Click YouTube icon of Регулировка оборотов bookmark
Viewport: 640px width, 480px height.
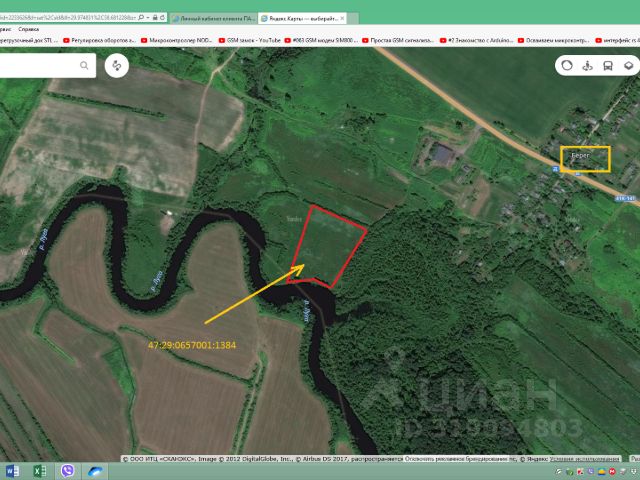coord(67,40)
